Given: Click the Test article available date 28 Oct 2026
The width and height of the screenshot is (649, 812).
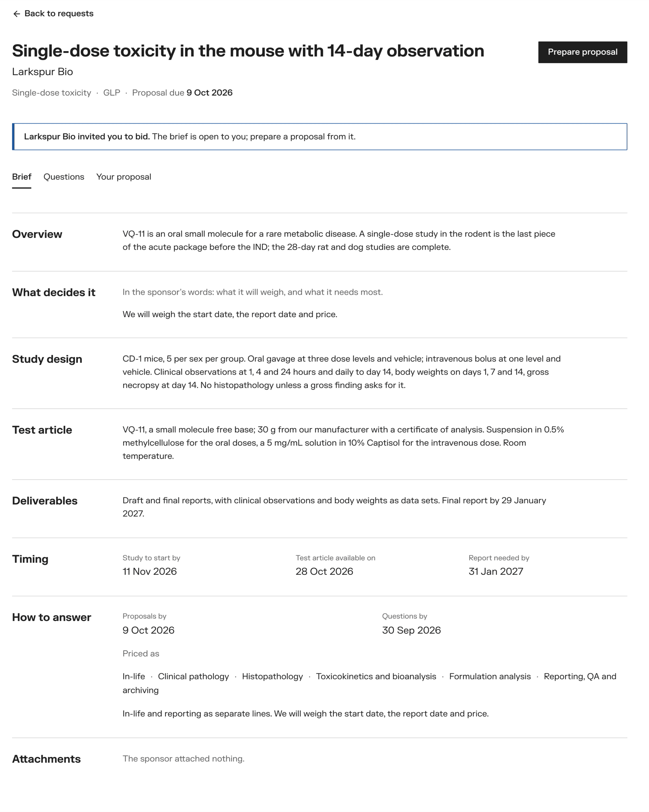Looking at the screenshot, I should [x=324, y=571].
